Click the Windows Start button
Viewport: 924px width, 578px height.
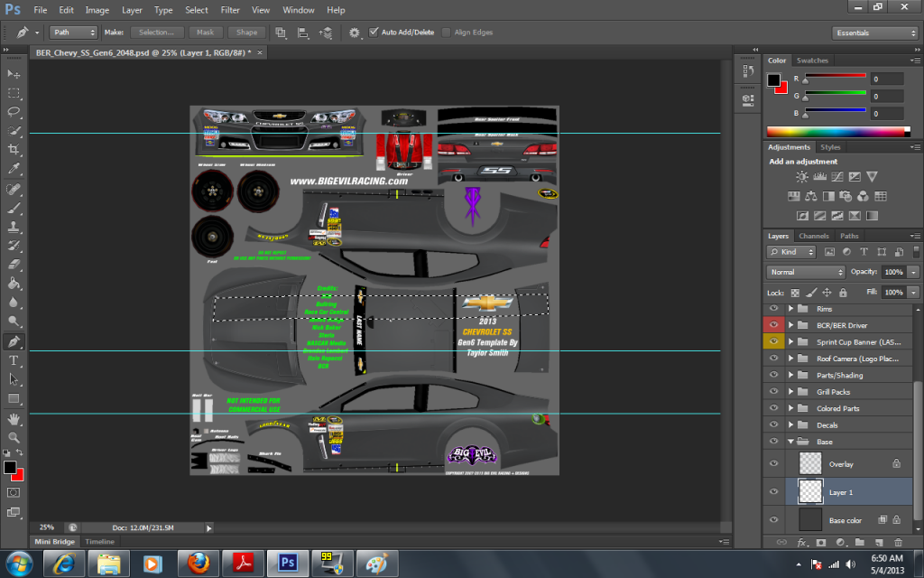point(19,564)
